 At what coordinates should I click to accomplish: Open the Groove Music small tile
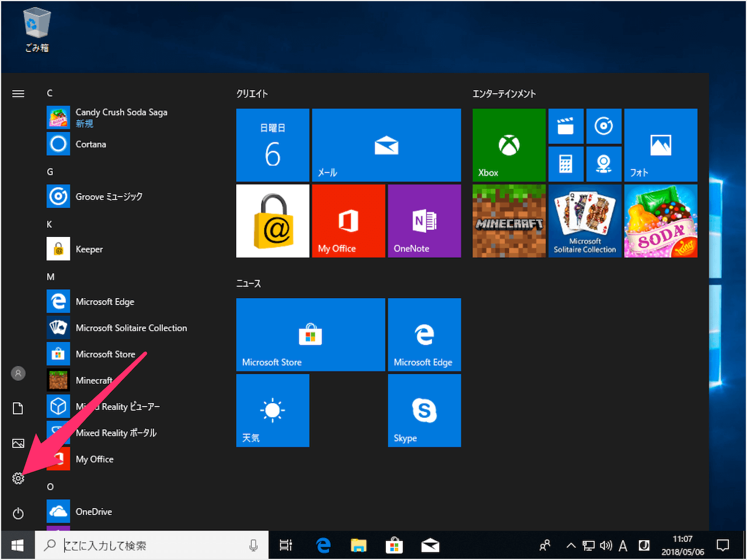(x=604, y=126)
